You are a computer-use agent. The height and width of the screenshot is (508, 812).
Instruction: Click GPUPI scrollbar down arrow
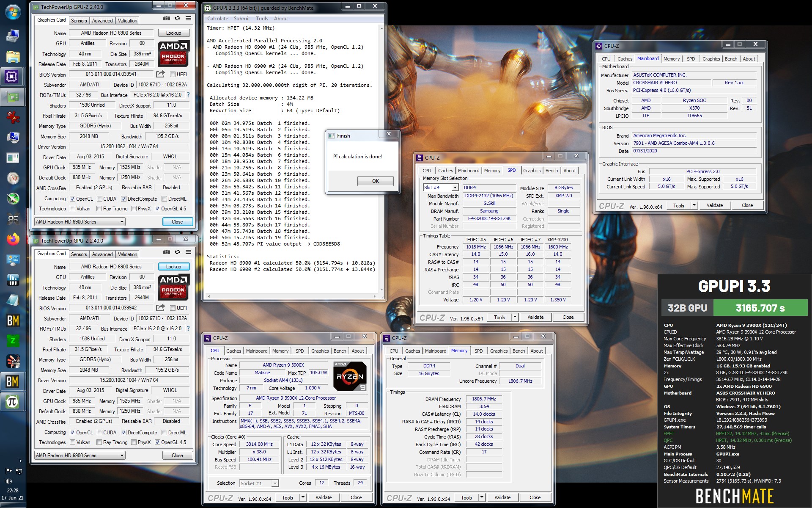click(x=381, y=290)
